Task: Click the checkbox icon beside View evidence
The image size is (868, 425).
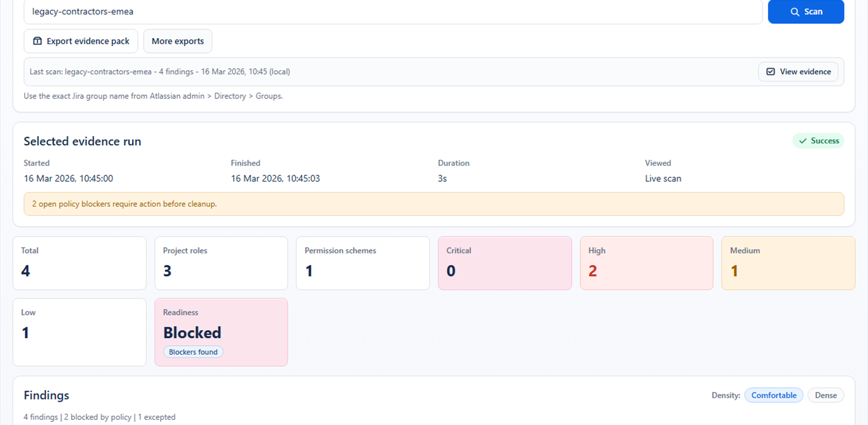Action: [x=770, y=71]
